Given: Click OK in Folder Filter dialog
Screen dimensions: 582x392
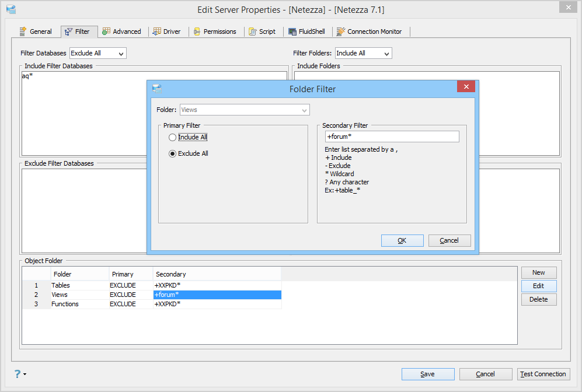Looking at the screenshot, I should click(402, 240).
